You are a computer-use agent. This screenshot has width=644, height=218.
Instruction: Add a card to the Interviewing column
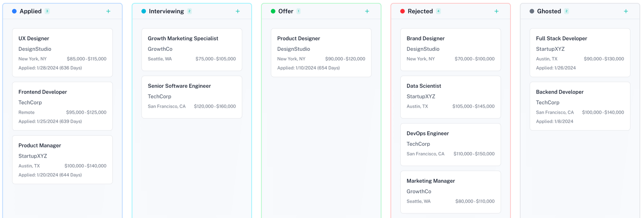pyautogui.click(x=238, y=11)
